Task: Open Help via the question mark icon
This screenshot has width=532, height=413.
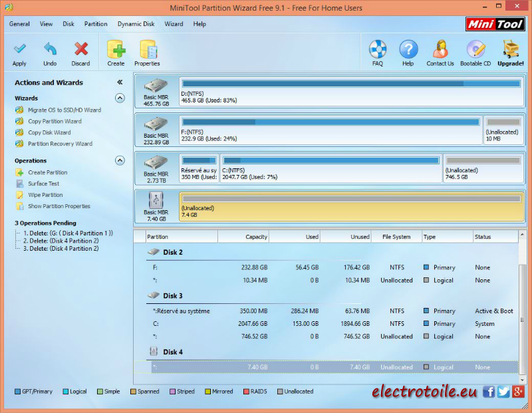Action: (x=408, y=53)
